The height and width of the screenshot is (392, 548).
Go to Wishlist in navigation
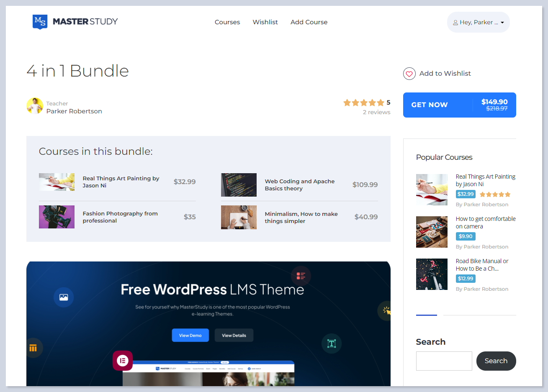click(265, 22)
